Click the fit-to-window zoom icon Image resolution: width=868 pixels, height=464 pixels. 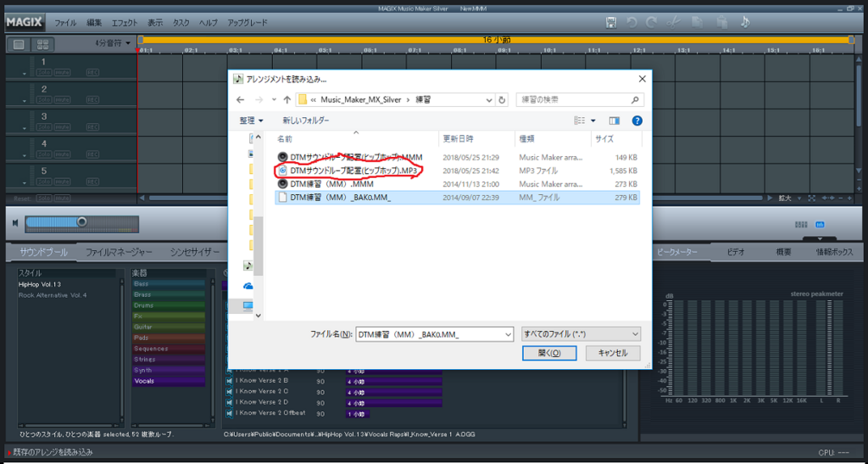[x=811, y=198]
